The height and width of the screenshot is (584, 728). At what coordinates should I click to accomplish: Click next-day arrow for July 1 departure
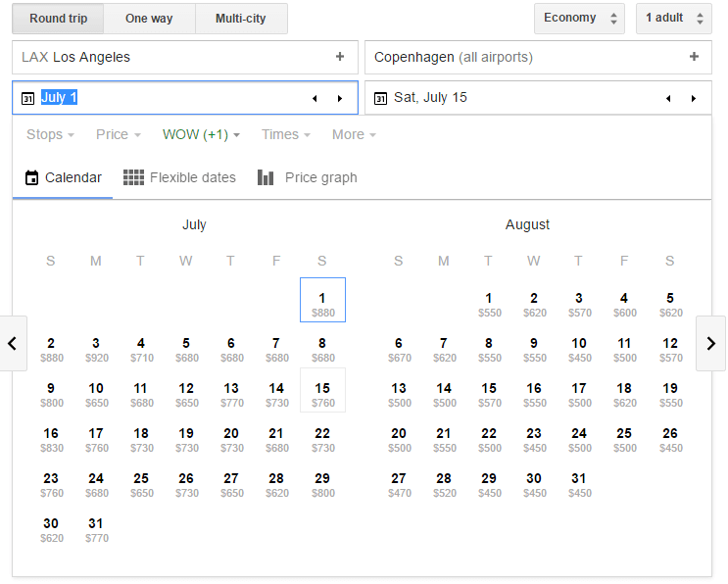pyautogui.click(x=340, y=98)
